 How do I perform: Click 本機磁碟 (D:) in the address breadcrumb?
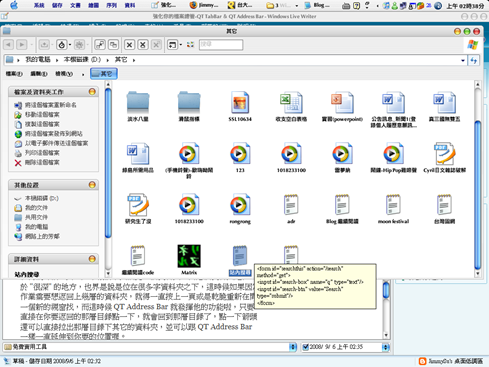click(82, 60)
